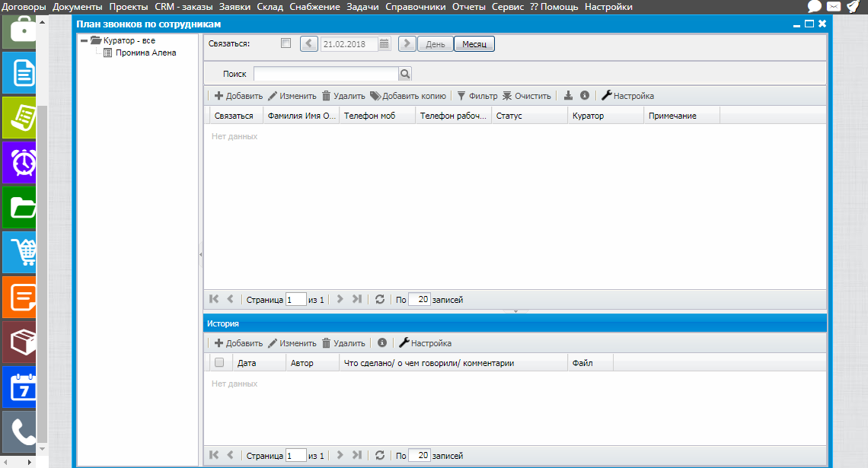The height and width of the screenshot is (468, 868).
Task: Open Настройка in History toolbar
Action: (425, 343)
